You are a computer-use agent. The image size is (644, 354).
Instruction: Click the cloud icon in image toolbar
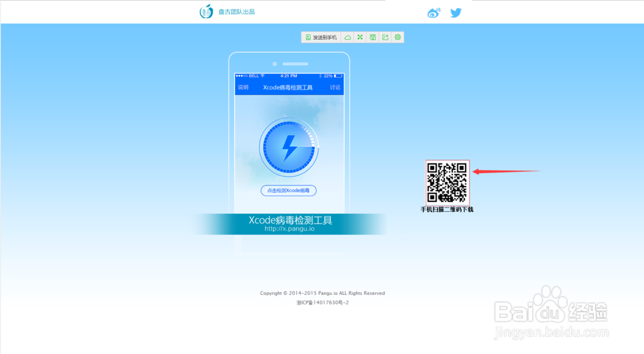pyautogui.click(x=348, y=37)
